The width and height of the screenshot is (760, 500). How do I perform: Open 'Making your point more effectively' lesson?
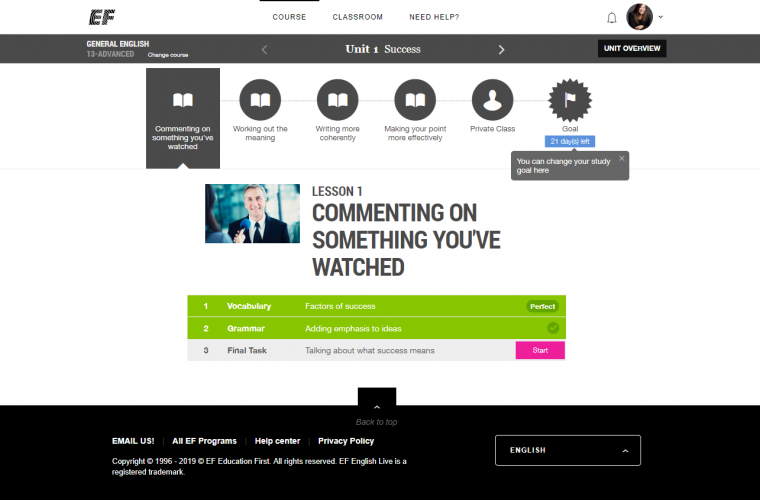pyautogui.click(x=415, y=100)
